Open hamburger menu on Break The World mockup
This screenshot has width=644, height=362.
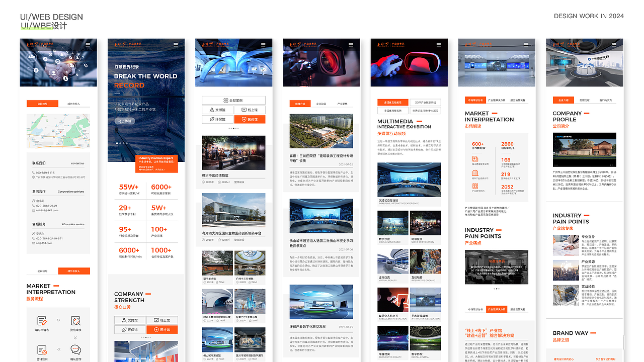click(x=176, y=45)
